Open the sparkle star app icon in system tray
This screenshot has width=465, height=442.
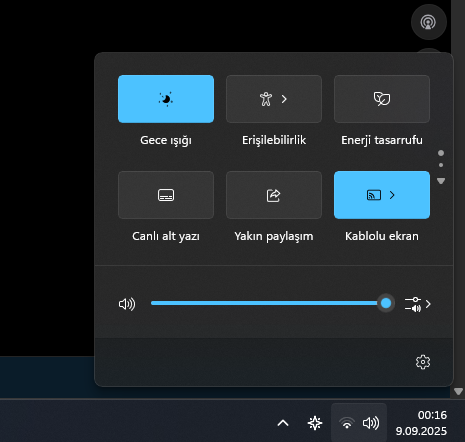point(315,423)
